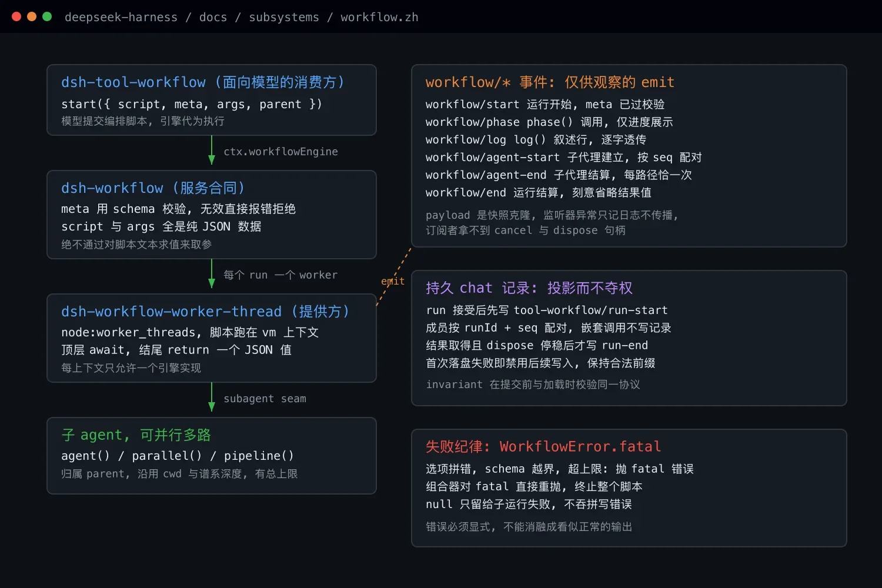Click the note "订阅者拿不到 cancel 与 dispose 句柄"

pos(526,230)
